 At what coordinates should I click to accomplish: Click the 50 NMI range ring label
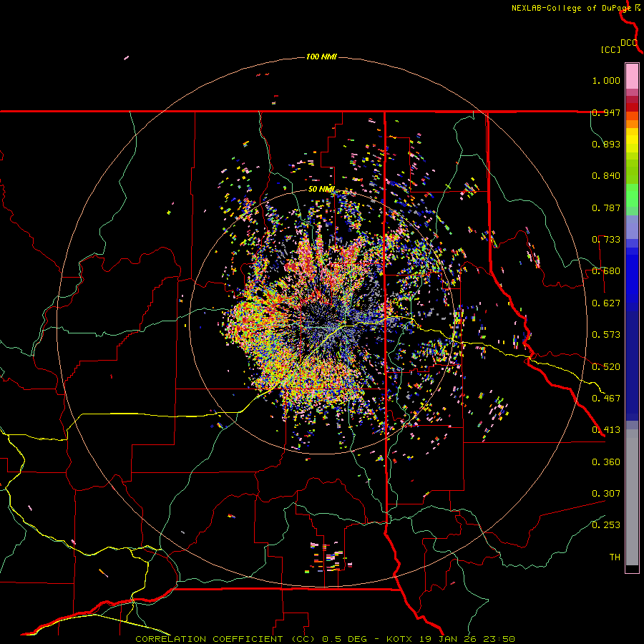pos(321,190)
